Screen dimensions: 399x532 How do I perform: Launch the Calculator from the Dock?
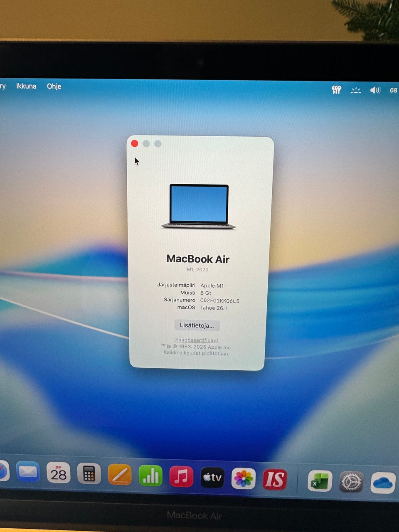[x=89, y=474]
